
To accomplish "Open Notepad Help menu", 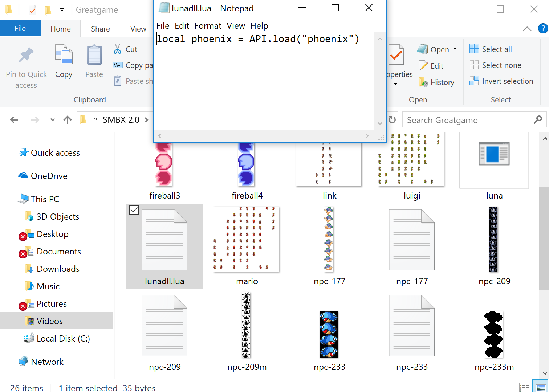I will 259,26.
